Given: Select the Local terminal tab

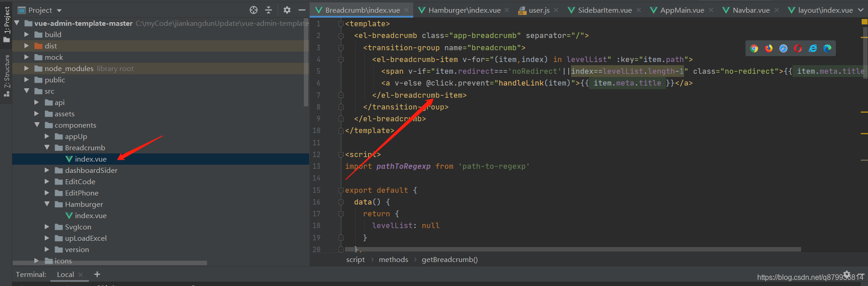Looking at the screenshot, I should pyautogui.click(x=66, y=274).
